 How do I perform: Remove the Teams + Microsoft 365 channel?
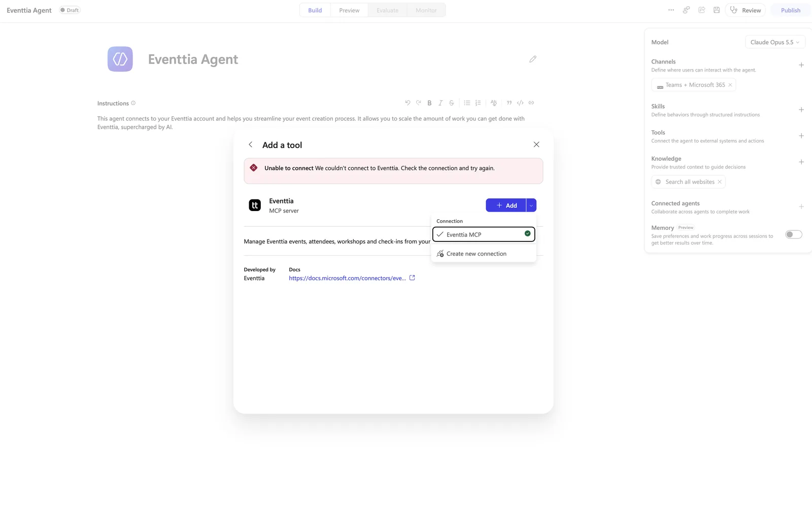click(730, 85)
